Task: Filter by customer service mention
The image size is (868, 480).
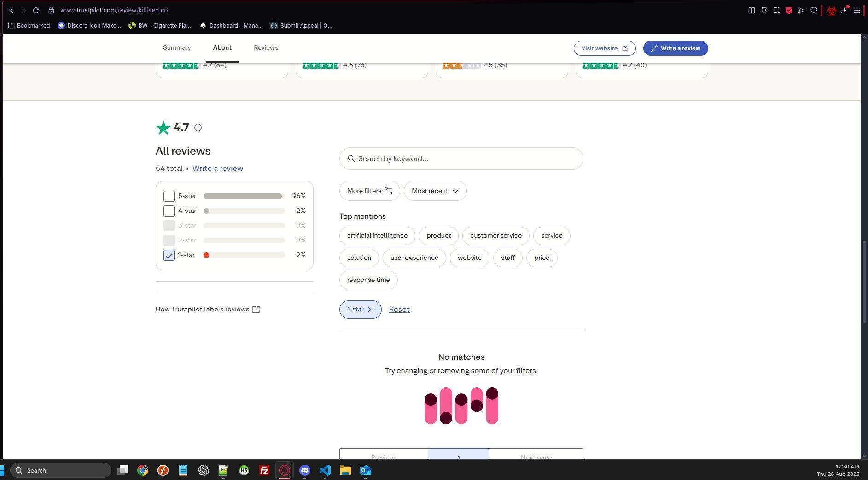Action: pos(496,236)
